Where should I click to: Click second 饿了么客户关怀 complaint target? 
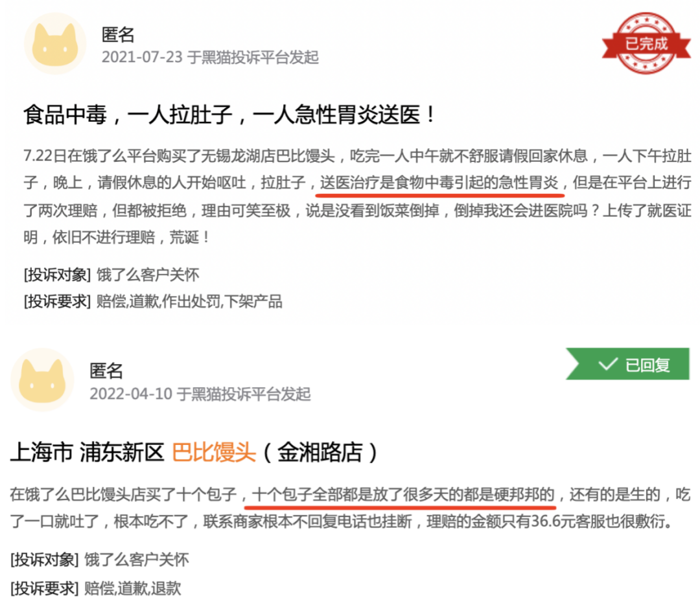tap(137, 560)
